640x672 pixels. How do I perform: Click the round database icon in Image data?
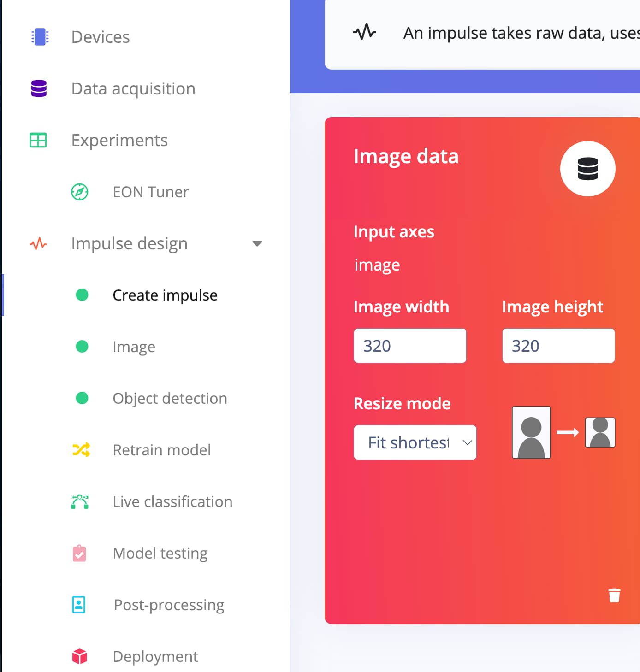tap(587, 169)
